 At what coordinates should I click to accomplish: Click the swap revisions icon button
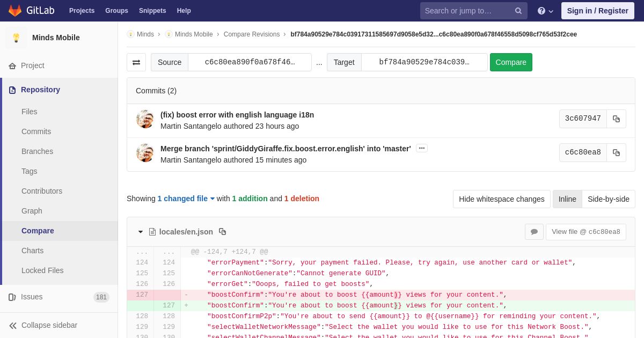point(136,62)
